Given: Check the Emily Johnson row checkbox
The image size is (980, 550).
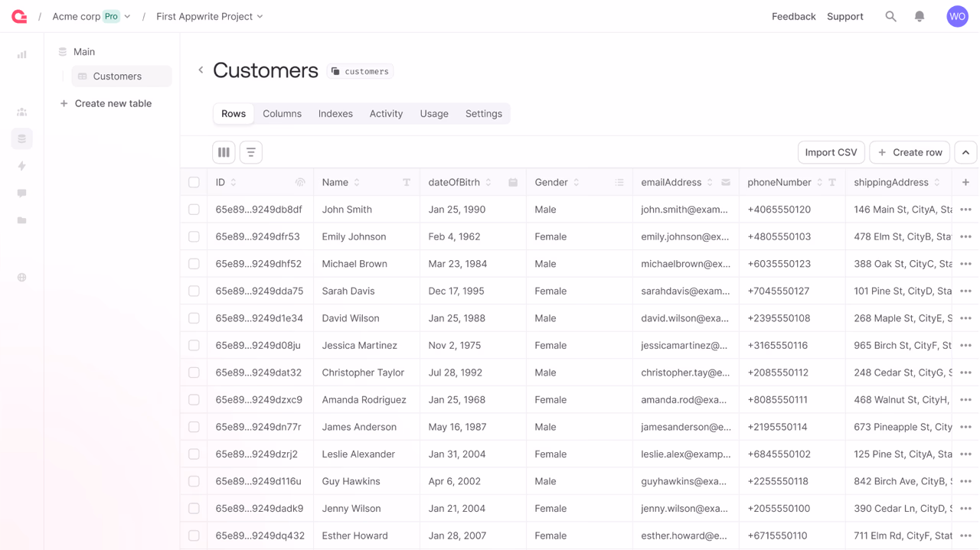Looking at the screenshot, I should (x=194, y=236).
